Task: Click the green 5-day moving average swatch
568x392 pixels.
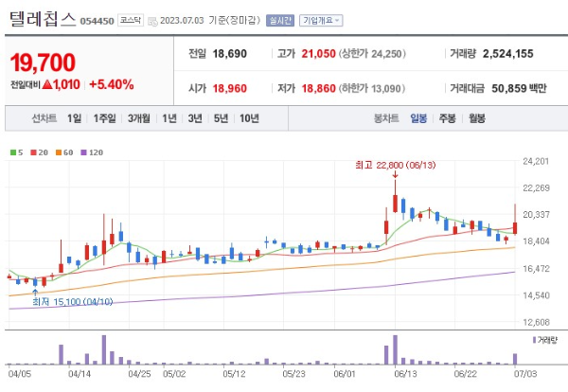Action: click(13, 152)
